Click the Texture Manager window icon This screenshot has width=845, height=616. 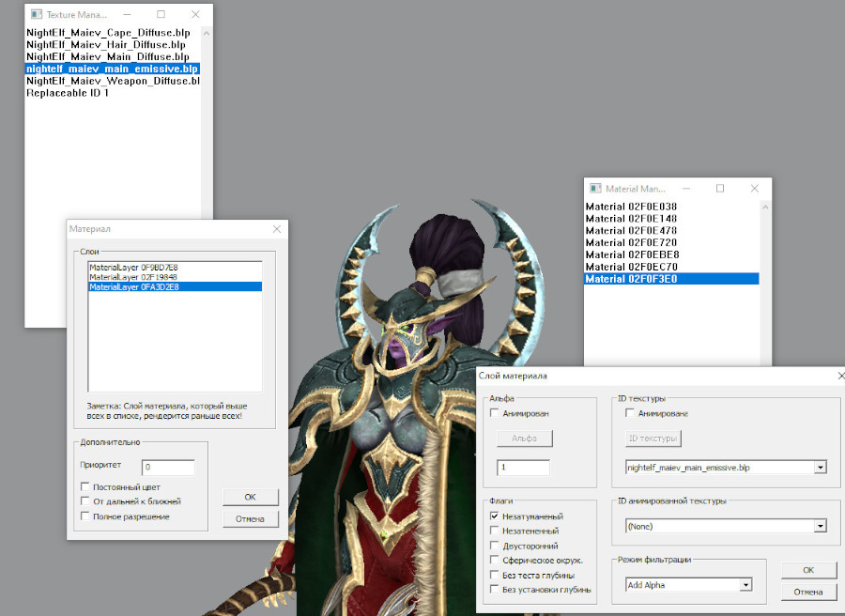point(36,14)
